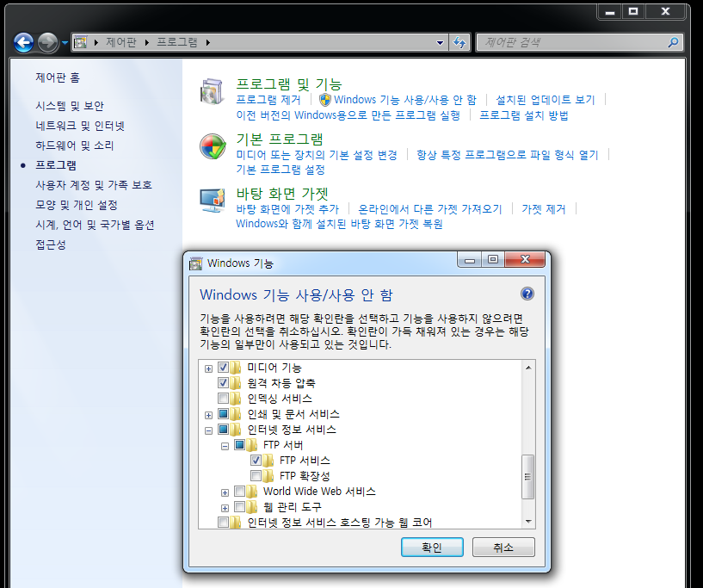Toggle the 인터넷 정보 서비스 checkbox
The height and width of the screenshot is (588, 703).
[223, 430]
